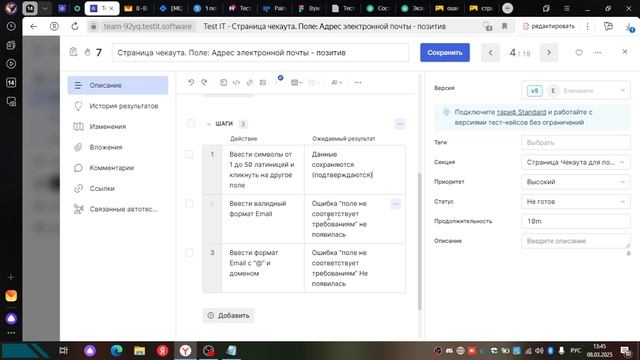Collapse the ШАГИ section chevron
Viewport: 640px width, 360px height.
pos(209,124)
